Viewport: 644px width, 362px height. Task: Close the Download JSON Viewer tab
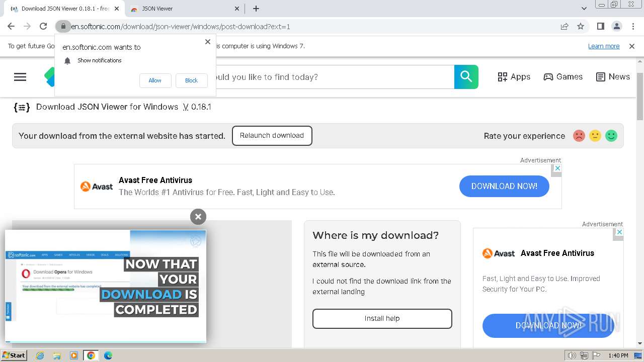point(117,9)
